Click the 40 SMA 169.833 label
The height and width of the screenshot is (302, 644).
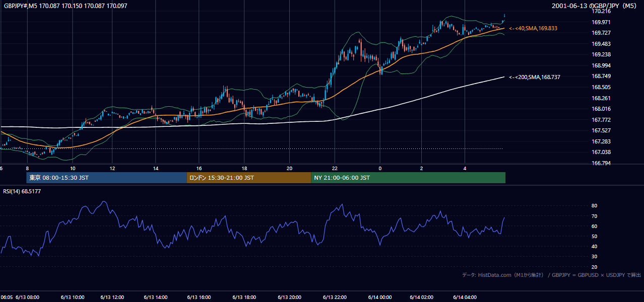coord(533,29)
